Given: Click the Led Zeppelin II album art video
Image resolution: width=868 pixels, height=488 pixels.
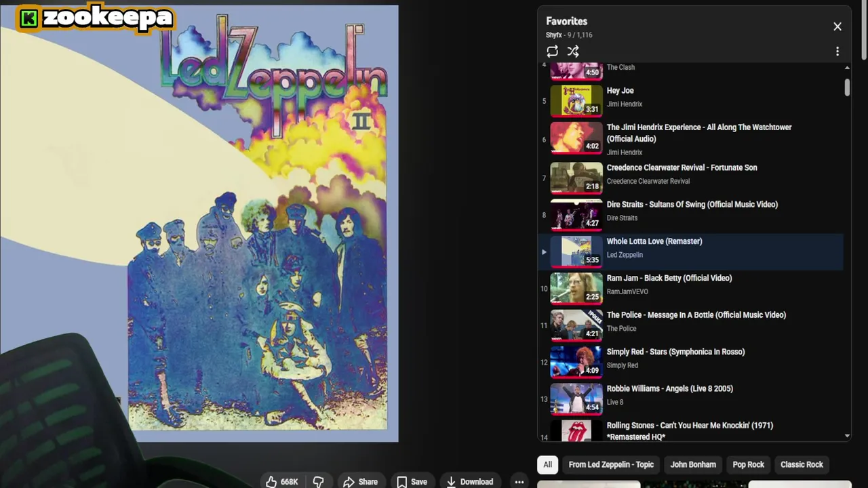Looking at the screenshot, I should 199,224.
